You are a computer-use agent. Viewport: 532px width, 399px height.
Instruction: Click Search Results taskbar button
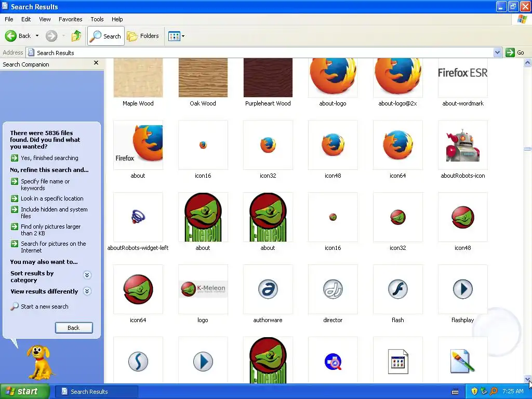(x=97, y=392)
